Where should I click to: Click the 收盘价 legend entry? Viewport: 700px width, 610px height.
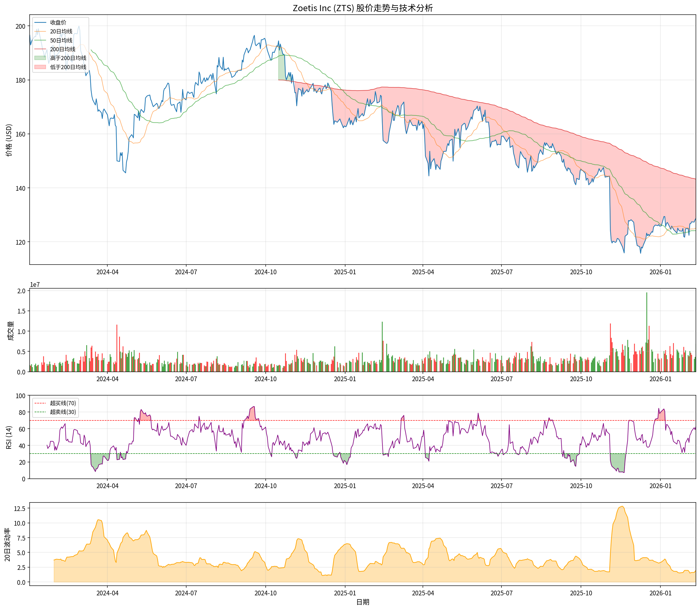[58, 23]
